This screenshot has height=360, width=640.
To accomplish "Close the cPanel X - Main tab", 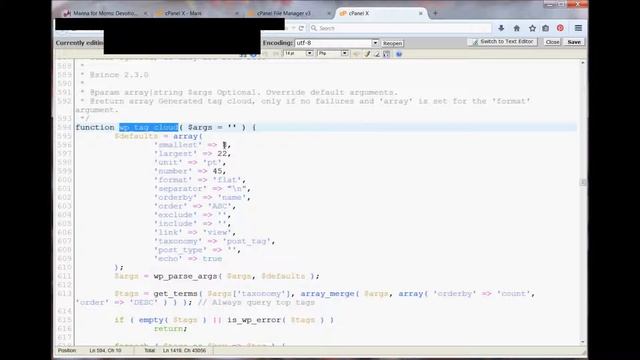I will pyautogui.click(x=237, y=13).
